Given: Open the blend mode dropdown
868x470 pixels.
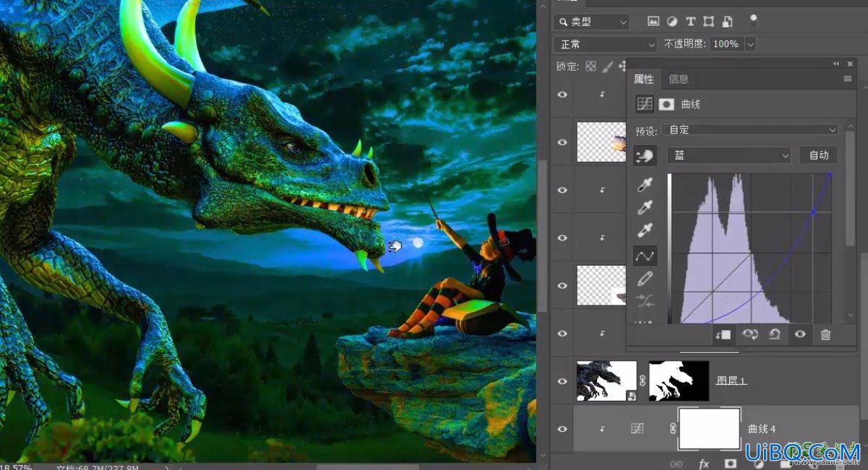Looking at the screenshot, I should [x=606, y=44].
